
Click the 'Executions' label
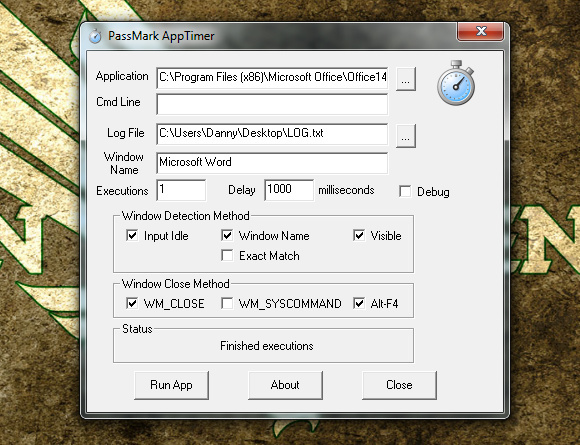pos(122,191)
